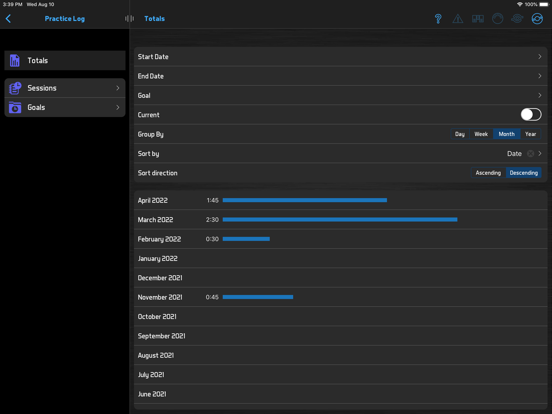Screen dimensions: 552x414
Task: Clear the Sort by Date value
Action: click(x=530, y=153)
